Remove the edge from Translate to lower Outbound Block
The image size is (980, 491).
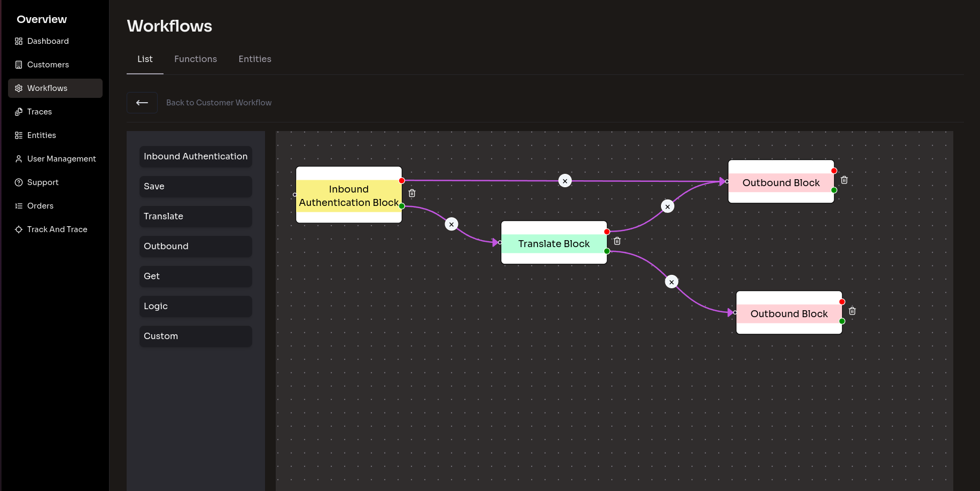672,282
